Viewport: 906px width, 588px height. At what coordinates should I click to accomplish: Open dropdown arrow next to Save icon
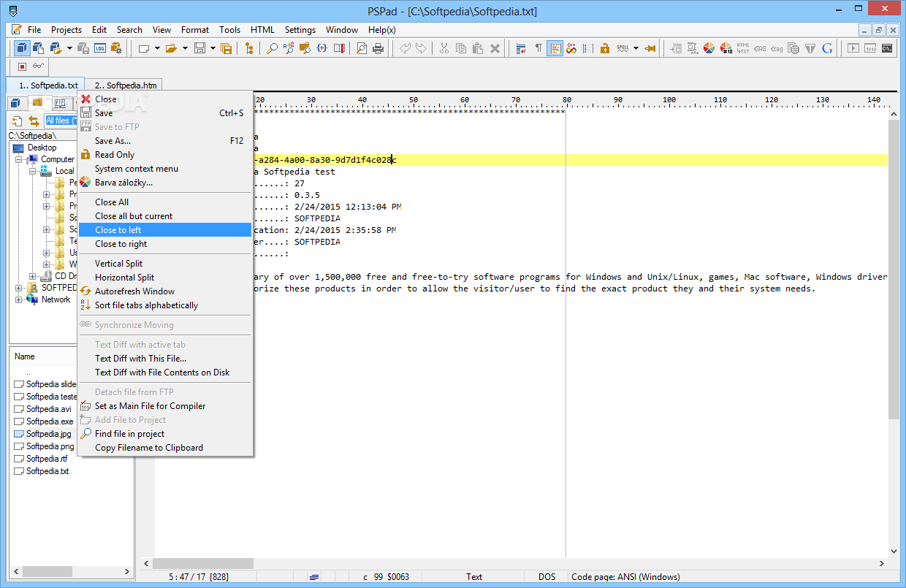tap(213, 48)
